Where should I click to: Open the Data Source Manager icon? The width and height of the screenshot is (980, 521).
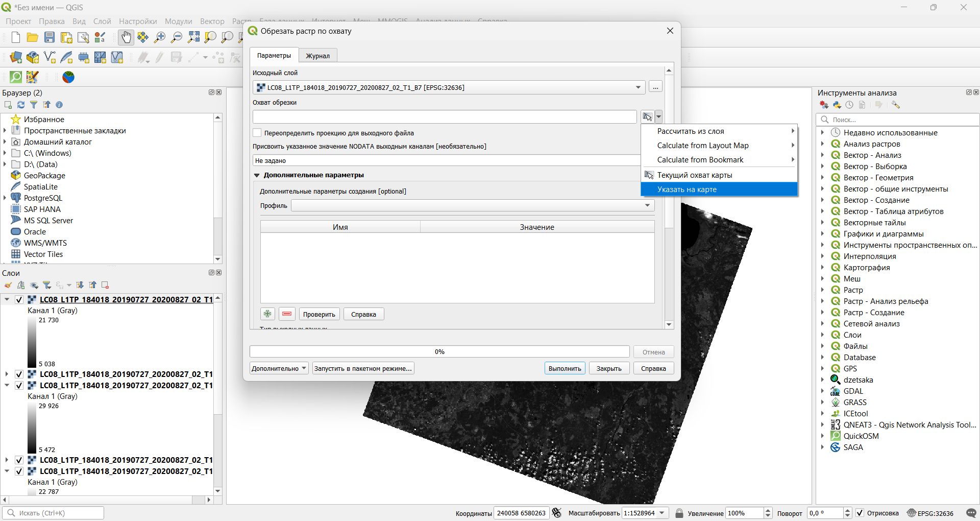click(16, 57)
